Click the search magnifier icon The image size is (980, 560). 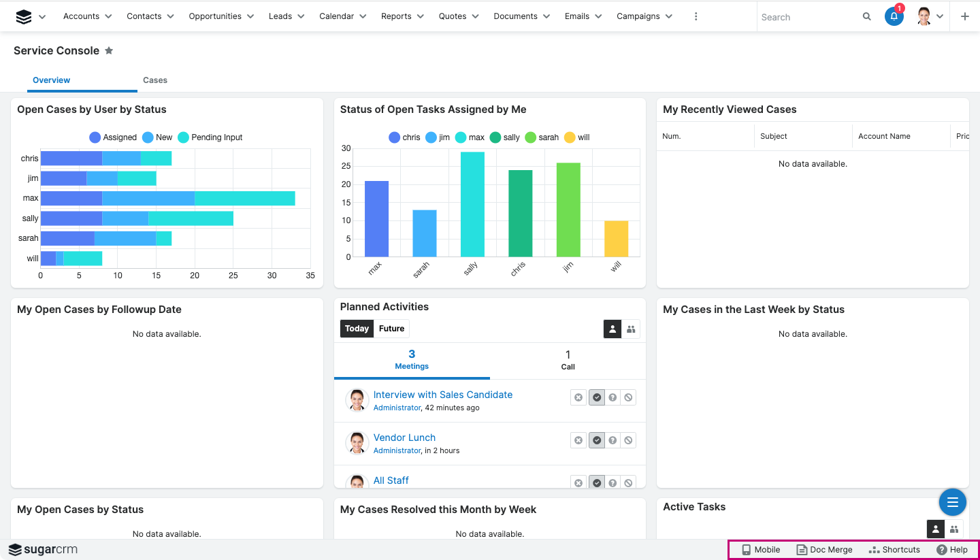[866, 17]
